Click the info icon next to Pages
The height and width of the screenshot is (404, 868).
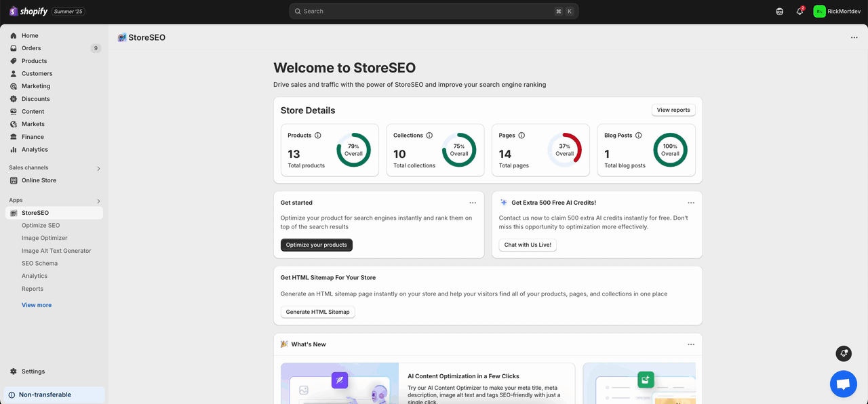521,136
